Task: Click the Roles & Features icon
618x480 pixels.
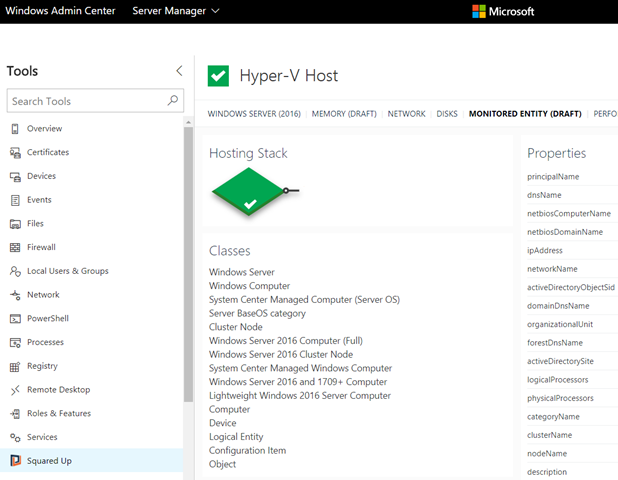Action: (x=15, y=414)
